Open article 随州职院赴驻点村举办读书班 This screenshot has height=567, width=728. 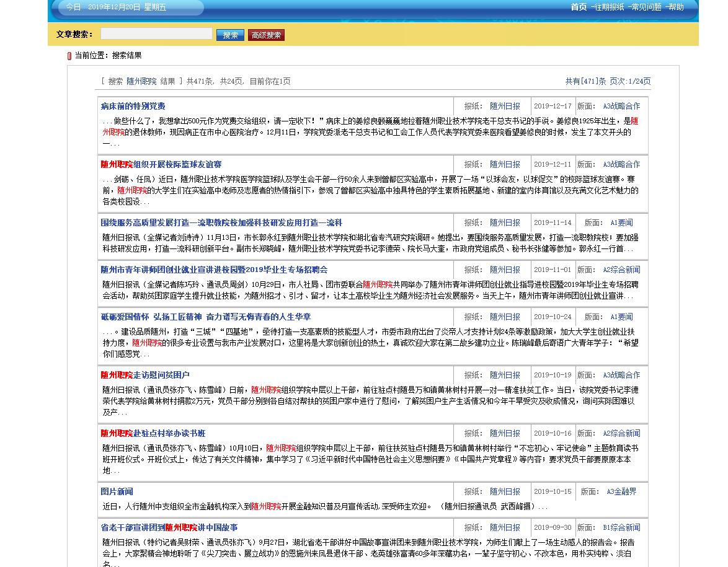[153, 434]
